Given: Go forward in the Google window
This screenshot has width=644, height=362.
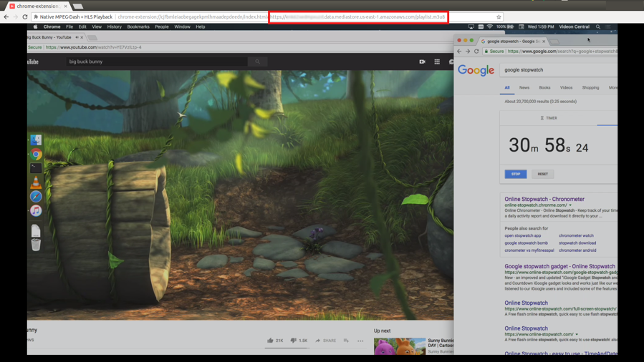Looking at the screenshot, I should 467,52.
